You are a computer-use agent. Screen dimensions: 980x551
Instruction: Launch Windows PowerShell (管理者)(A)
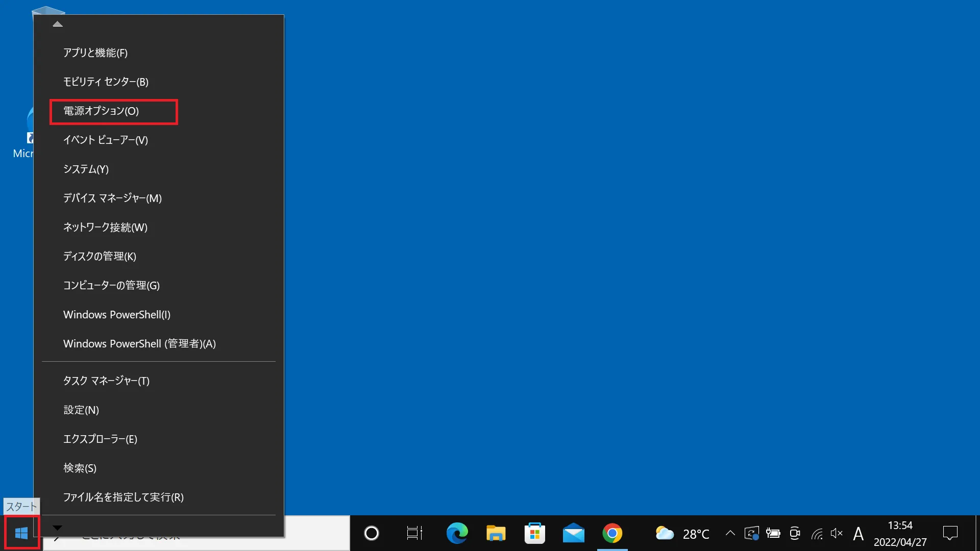[139, 343]
